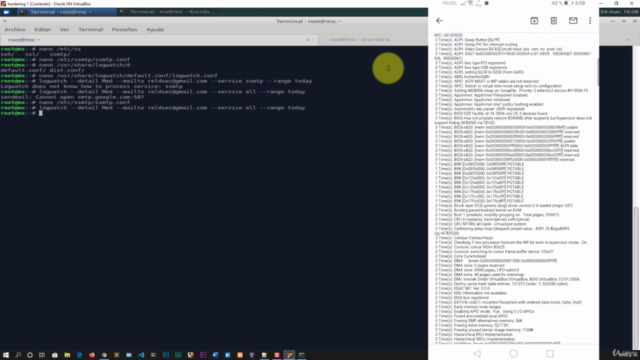Viewport: 640px width, 360px height.
Task: Click 'Logwatch does not know how to process' line
Action: [x=91, y=87]
